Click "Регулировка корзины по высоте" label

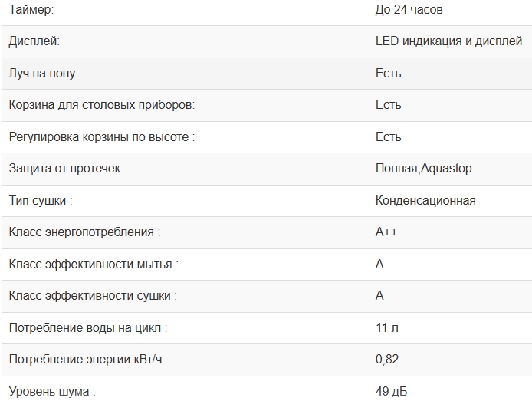pyautogui.click(x=101, y=137)
